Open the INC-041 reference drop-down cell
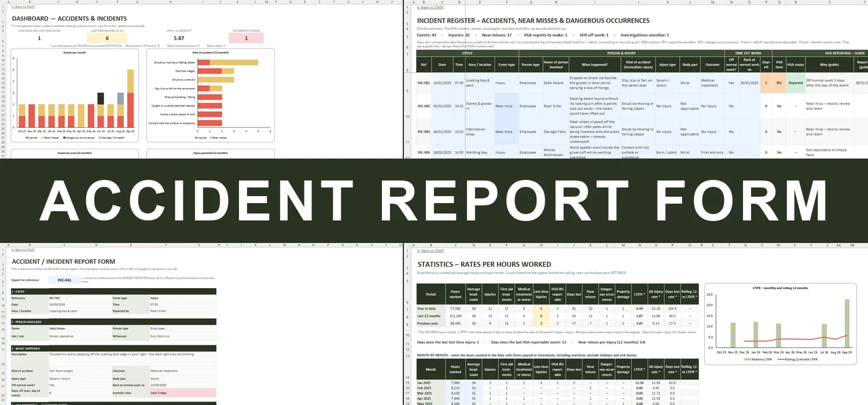This screenshot has height=405, width=868. click(65, 280)
